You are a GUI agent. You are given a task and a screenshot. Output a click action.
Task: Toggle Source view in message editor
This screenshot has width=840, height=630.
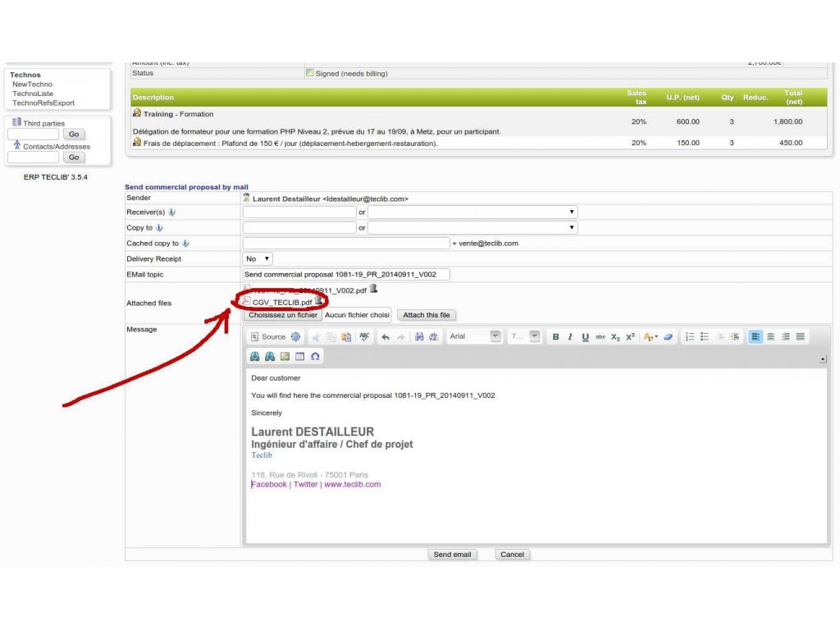[x=268, y=337]
